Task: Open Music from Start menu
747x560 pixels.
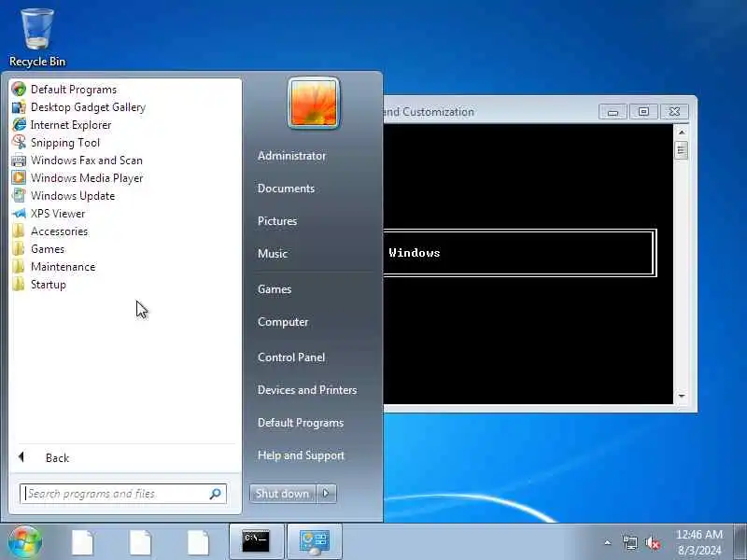Action: pyautogui.click(x=273, y=253)
